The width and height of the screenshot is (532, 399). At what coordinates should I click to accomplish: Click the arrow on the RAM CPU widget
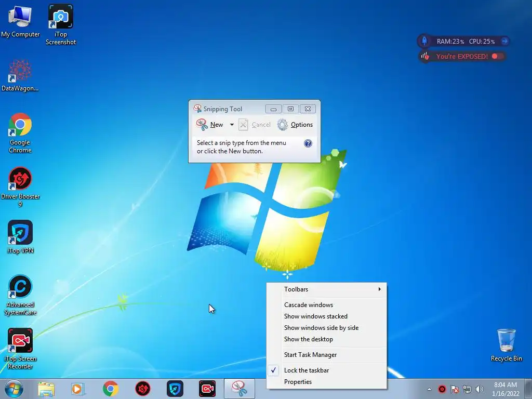coord(504,41)
